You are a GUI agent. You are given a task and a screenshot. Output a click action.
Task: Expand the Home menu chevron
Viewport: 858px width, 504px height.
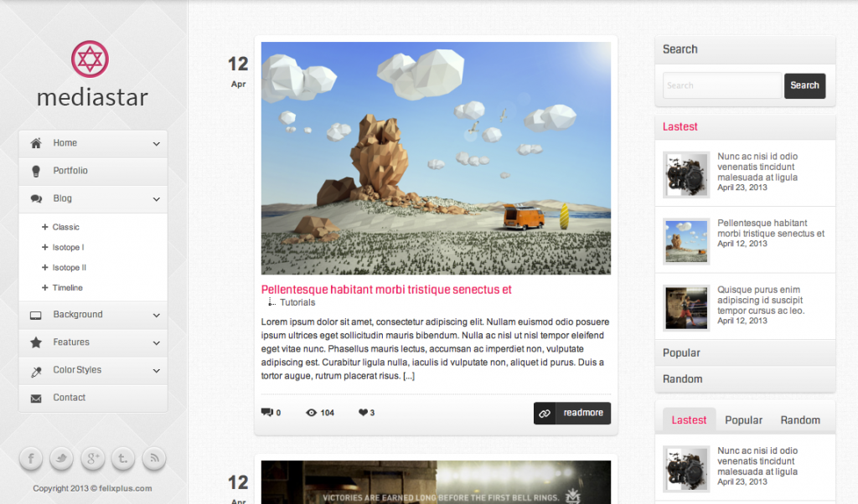pos(156,144)
